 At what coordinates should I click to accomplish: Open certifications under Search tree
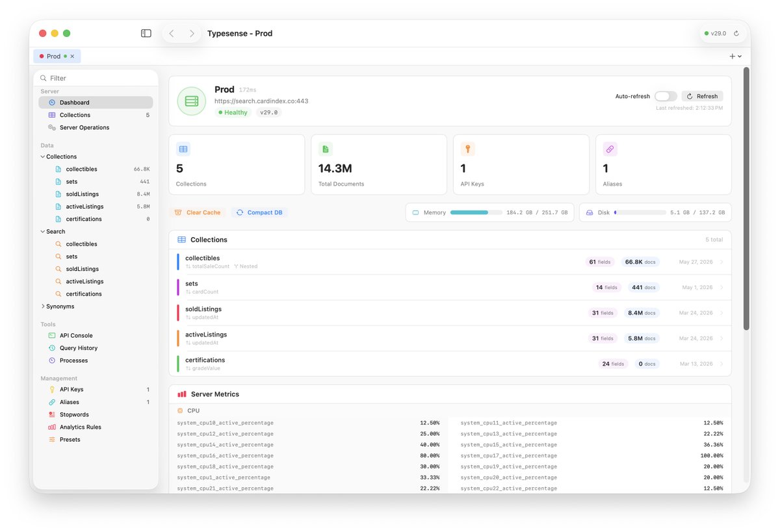pos(96,294)
